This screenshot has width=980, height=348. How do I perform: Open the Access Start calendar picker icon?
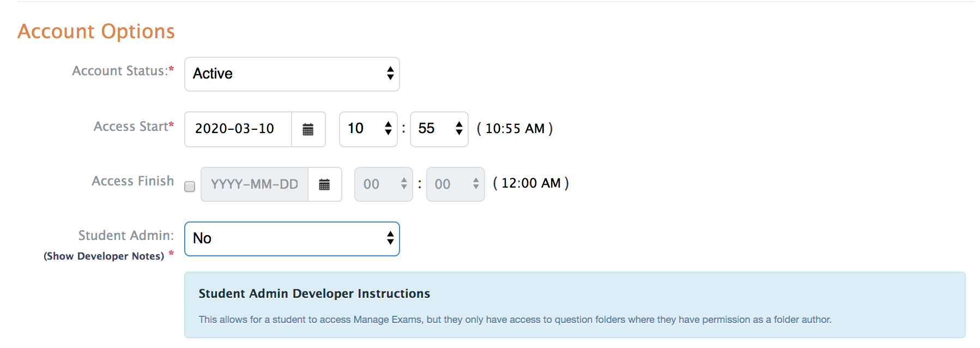(x=308, y=129)
